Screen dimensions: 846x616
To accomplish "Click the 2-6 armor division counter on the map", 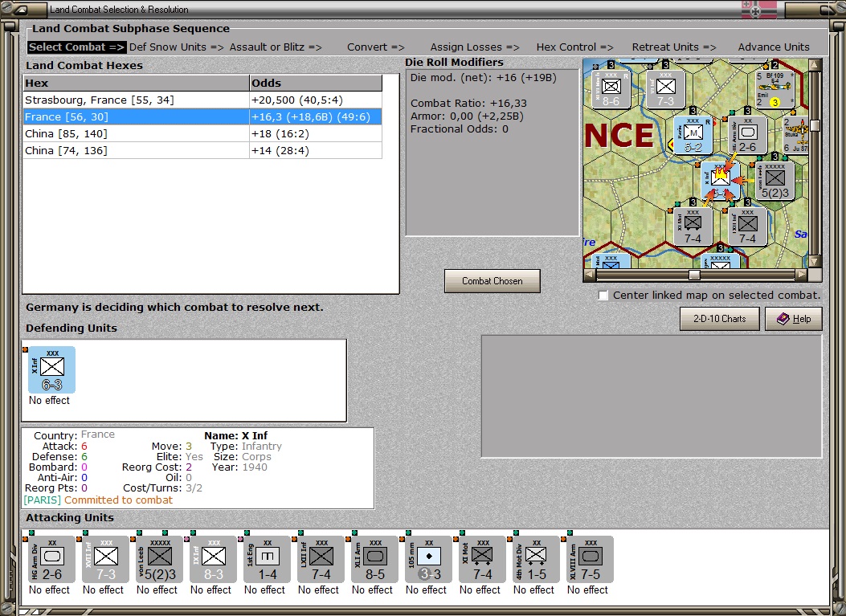I will 747,135.
